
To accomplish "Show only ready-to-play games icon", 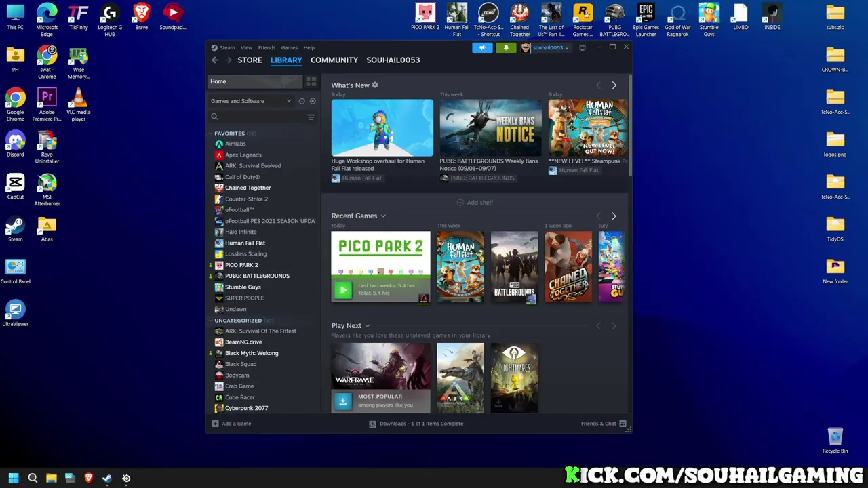I will (313, 101).
